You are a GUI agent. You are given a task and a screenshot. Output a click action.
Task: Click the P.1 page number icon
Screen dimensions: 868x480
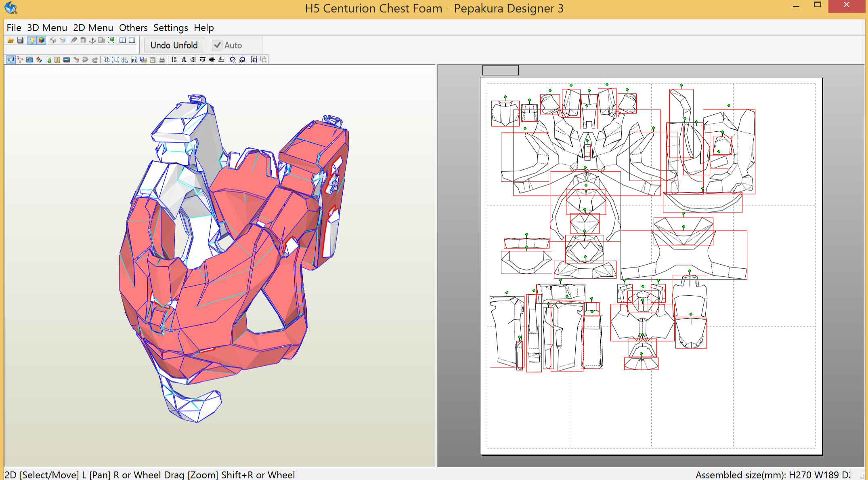pos(134,60)
